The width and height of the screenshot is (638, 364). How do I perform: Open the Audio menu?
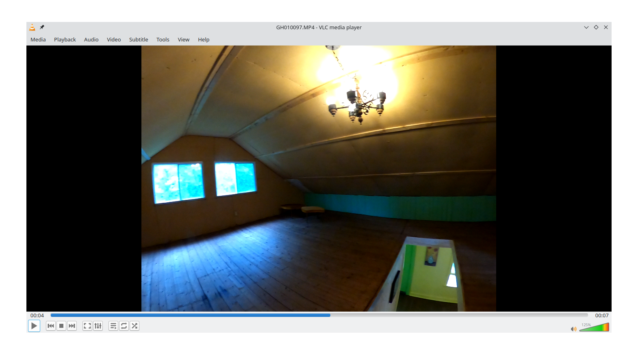91,39
